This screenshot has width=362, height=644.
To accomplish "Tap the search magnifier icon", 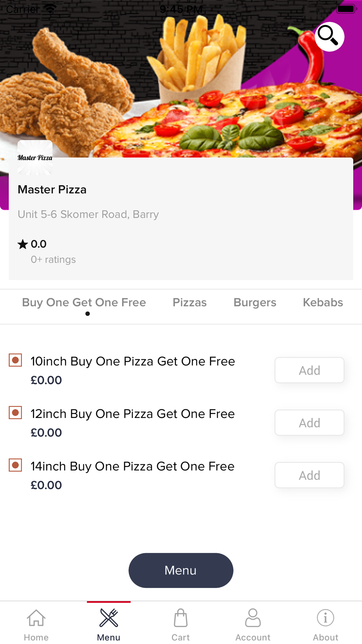I will [x=329, y=37].
